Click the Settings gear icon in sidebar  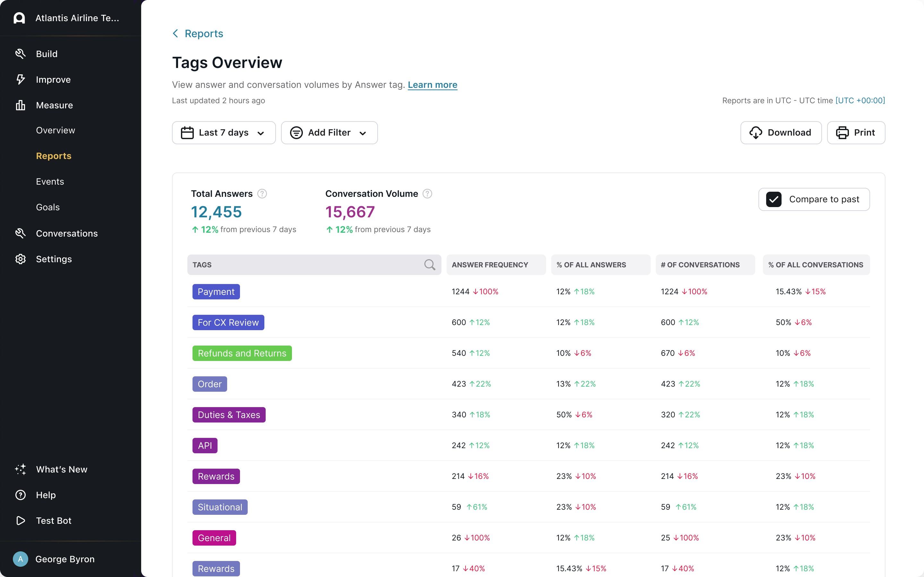coord(20,259)
